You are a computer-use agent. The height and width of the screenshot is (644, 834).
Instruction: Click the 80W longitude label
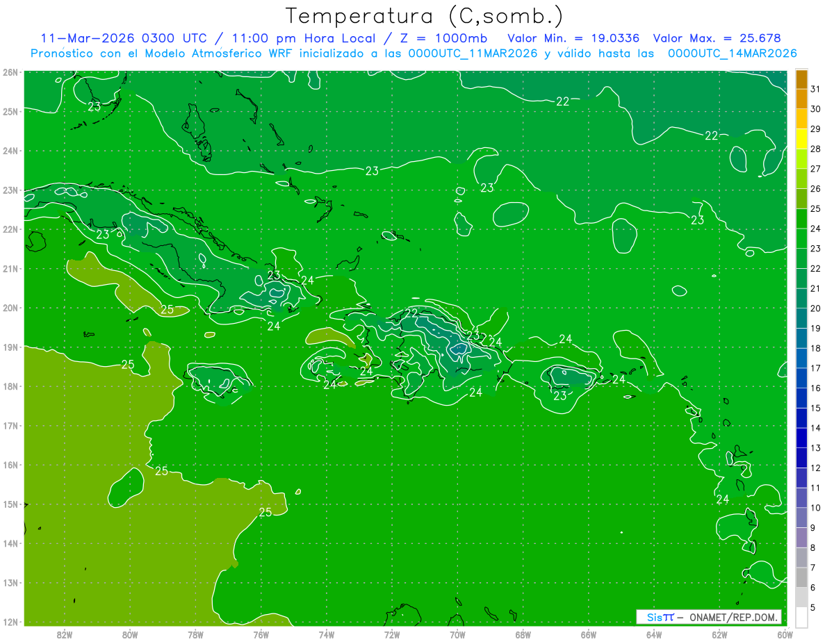point(130,634)
